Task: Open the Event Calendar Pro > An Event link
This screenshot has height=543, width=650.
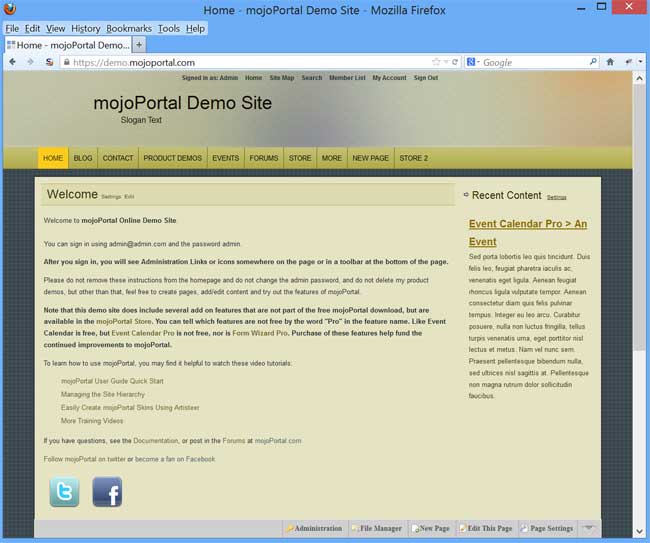Action: click(527, 232)
